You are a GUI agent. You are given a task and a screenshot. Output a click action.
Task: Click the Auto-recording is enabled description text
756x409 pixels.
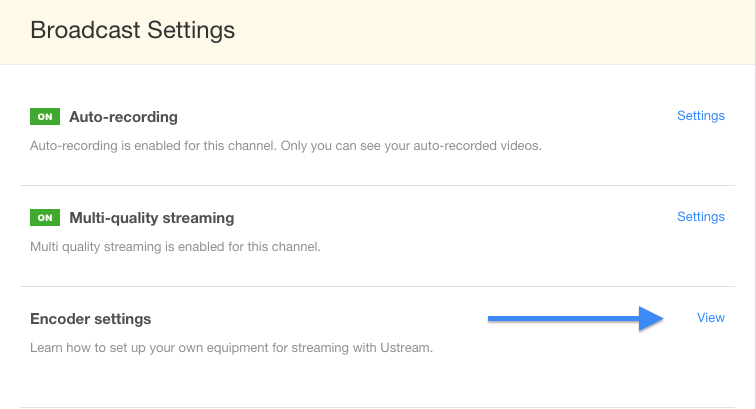(286, 146)
